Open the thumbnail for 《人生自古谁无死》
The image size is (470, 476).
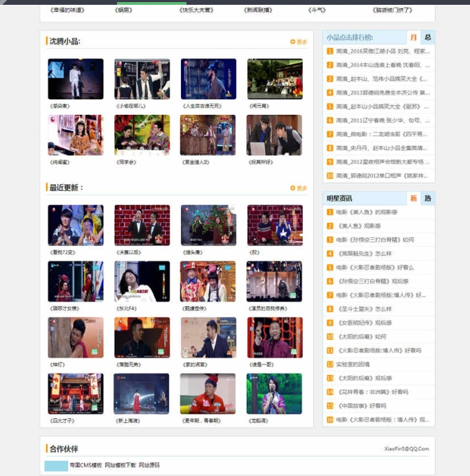pyautogui.click(x=209, y=79)
